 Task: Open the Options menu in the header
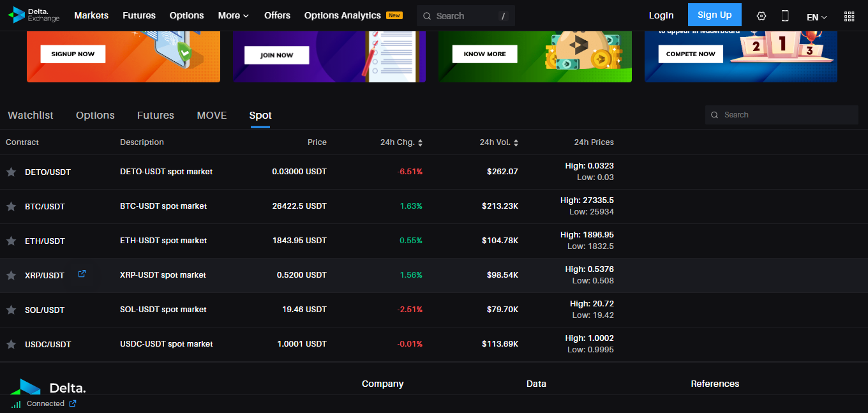186,15
